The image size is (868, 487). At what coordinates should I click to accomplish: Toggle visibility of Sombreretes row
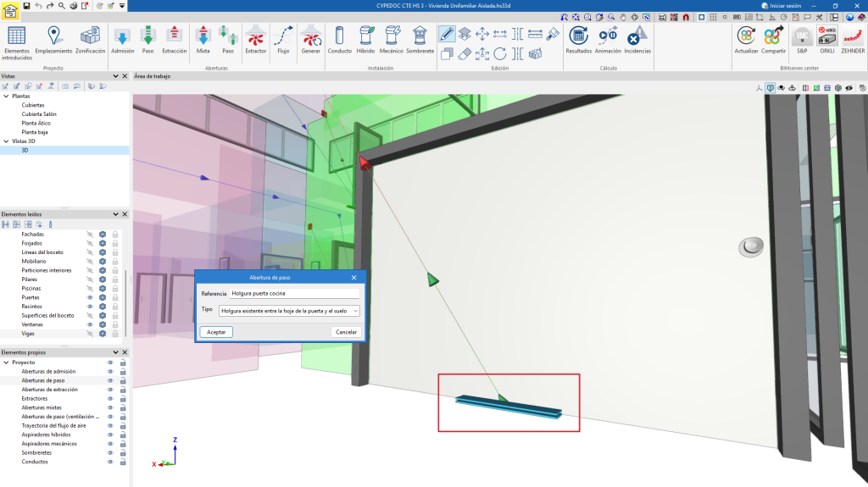click(x=110, y=452)
